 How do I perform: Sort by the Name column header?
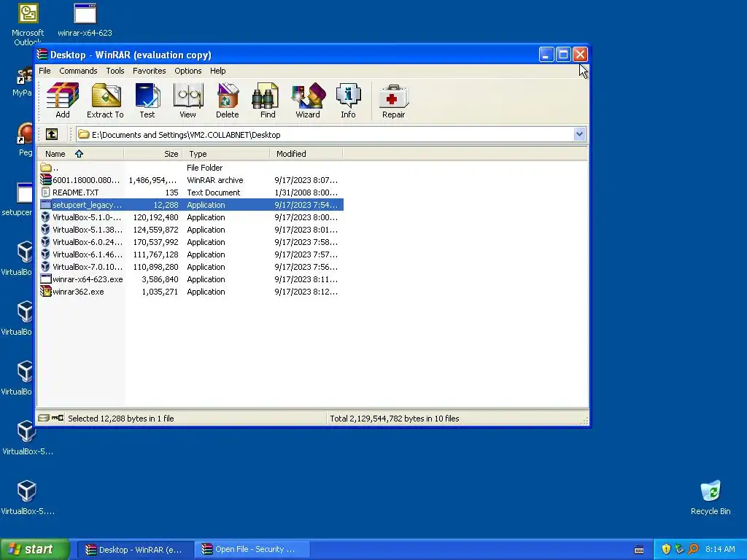[x=80, y=153]
